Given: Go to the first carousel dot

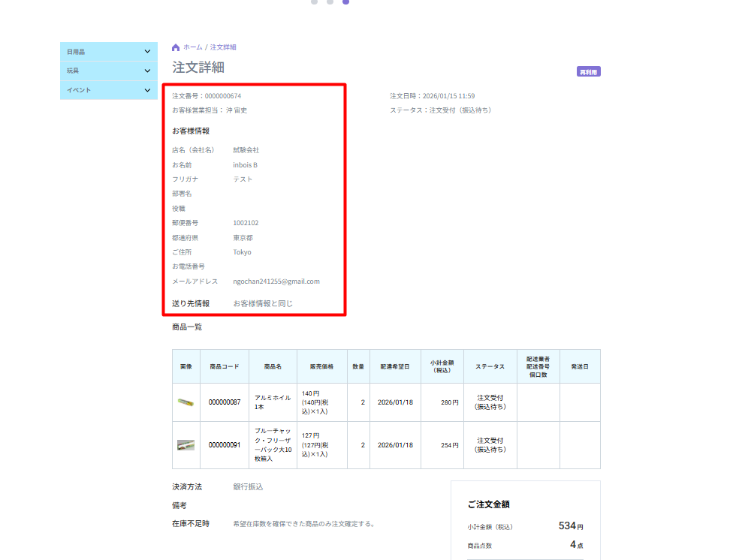Looking at the screenshot, I should coord(314,2).
